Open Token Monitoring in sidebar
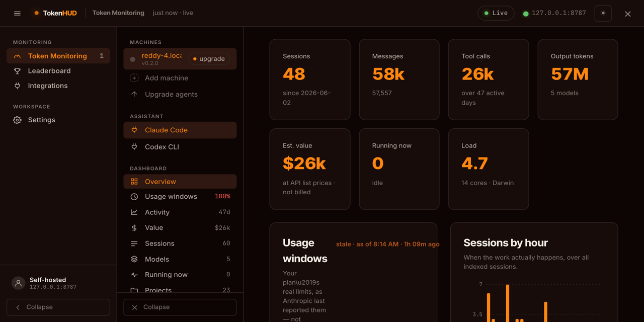The image size is (644, 322). [58, 56]
